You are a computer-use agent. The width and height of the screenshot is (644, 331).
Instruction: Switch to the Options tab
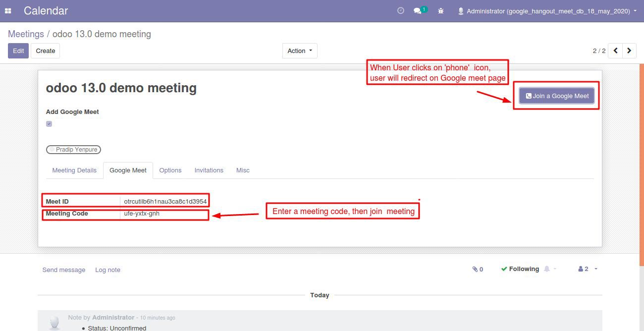click(x=170, y=170)
